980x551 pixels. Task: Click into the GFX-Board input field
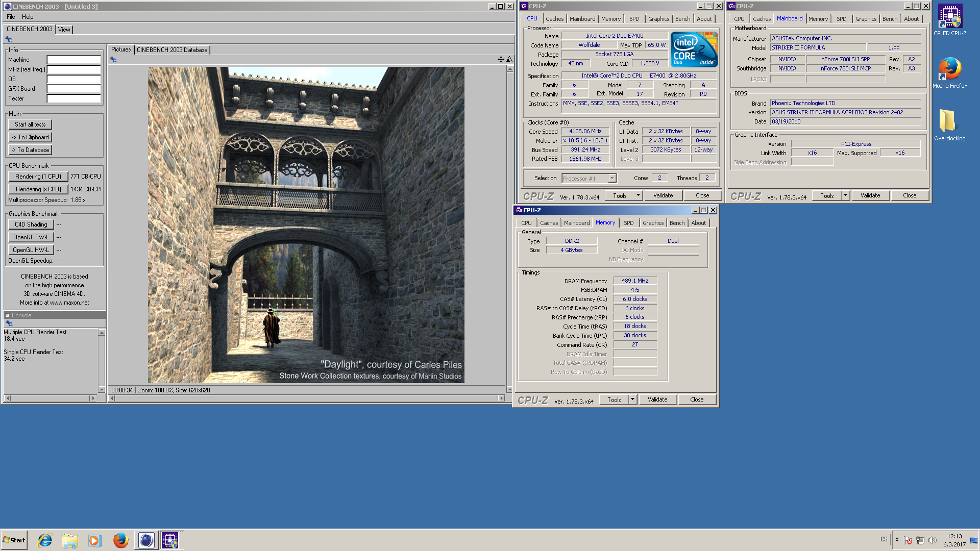(x=74, y=89)
